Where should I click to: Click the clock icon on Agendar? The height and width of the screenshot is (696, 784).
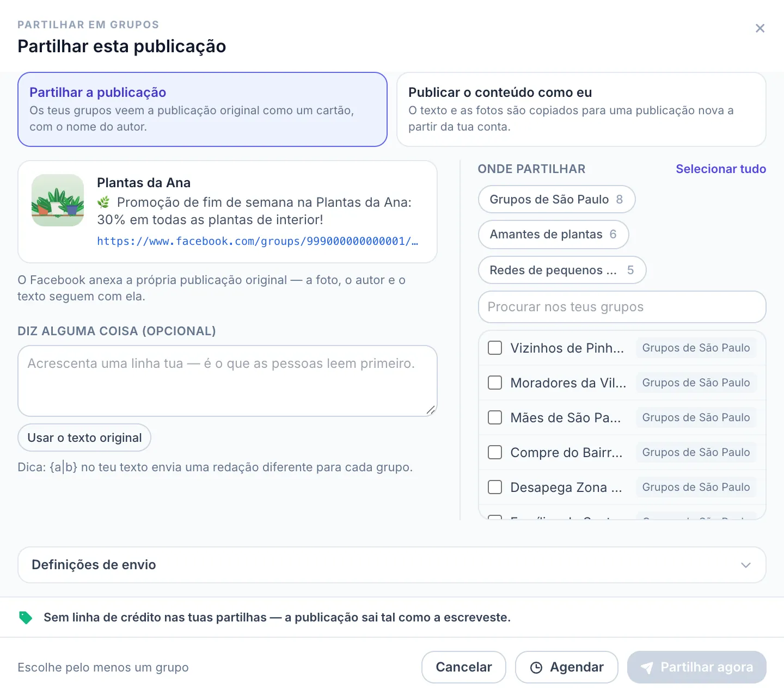536,667
